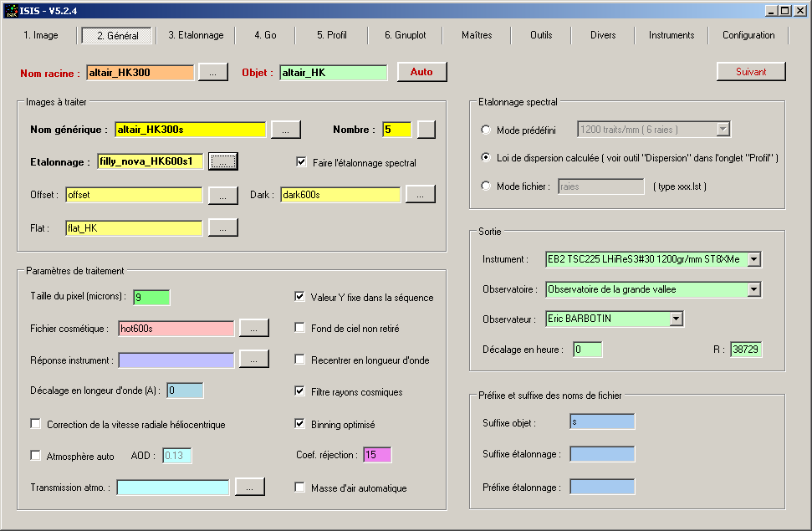Viewport: 812px width, 531px height.
Task: Open the Observatoire dropdown
Action: 754,288
